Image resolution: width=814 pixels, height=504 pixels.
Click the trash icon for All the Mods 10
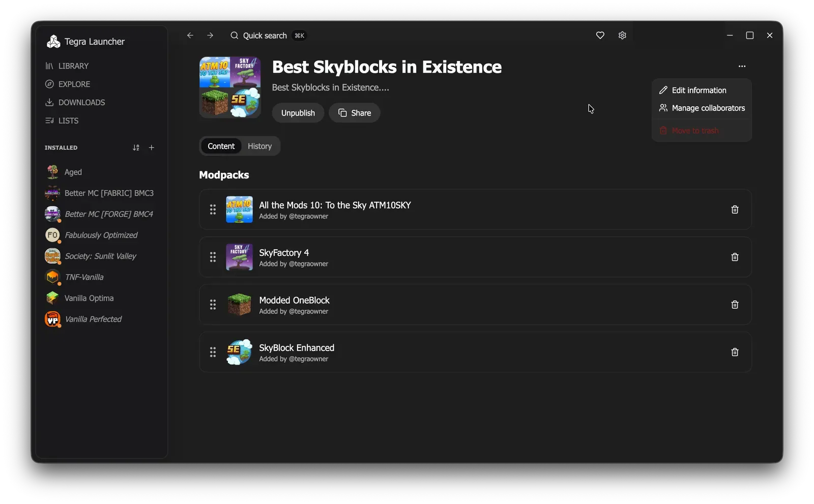(735, 210)
